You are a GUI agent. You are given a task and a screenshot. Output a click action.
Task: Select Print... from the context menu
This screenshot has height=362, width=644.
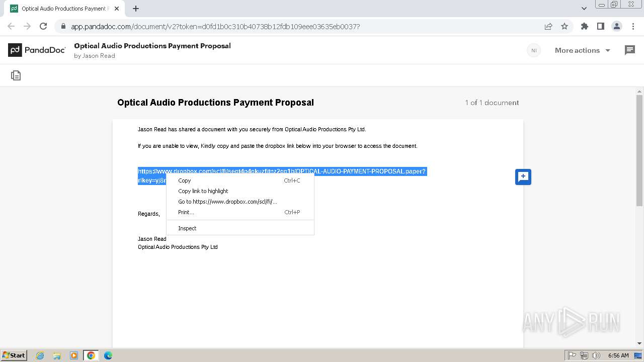[x=240, y=212]
